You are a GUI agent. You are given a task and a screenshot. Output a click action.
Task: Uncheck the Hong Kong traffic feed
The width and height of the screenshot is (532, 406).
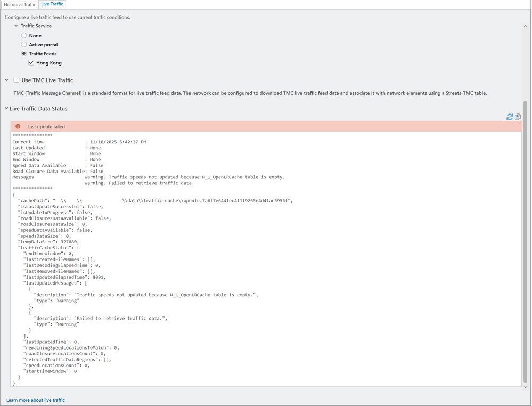tap(31, 62)
